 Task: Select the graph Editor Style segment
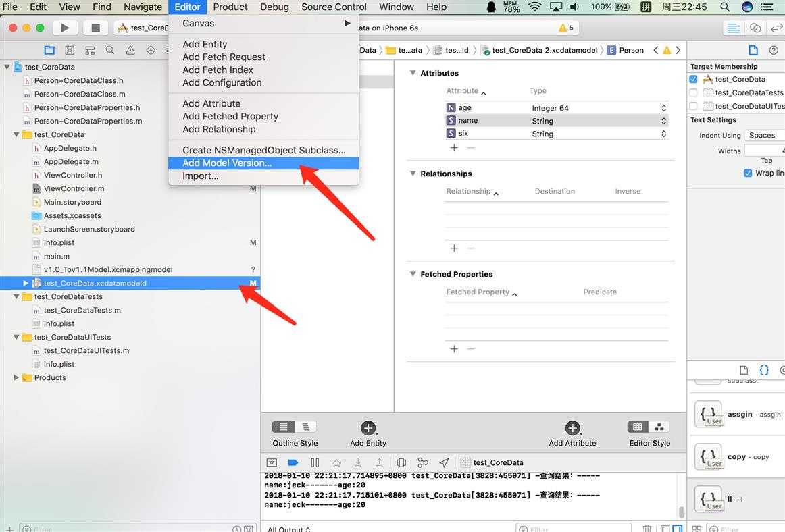pyautogui.click(x=659, y=427)
